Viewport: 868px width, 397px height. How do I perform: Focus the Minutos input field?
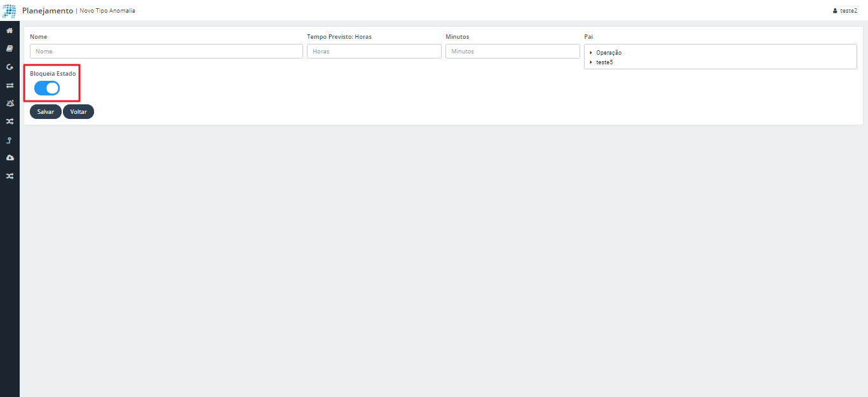pyautogui.click(x=513, y=51)
